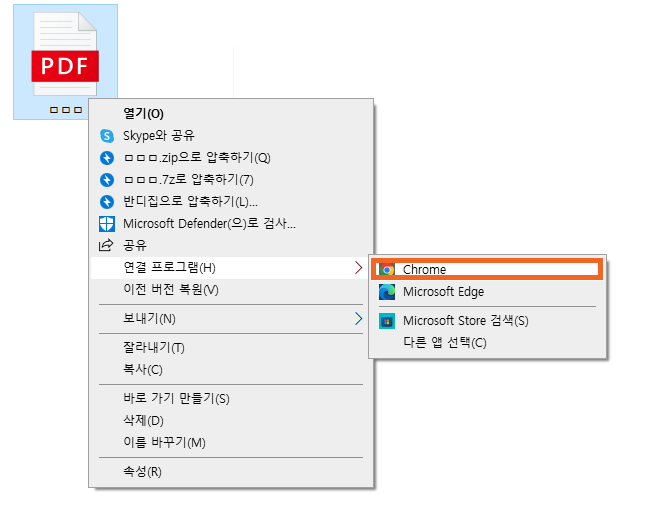Viewport: 645px width, 529px height.
Task: Click the 공유 menu entry
Action: point(231,246)
